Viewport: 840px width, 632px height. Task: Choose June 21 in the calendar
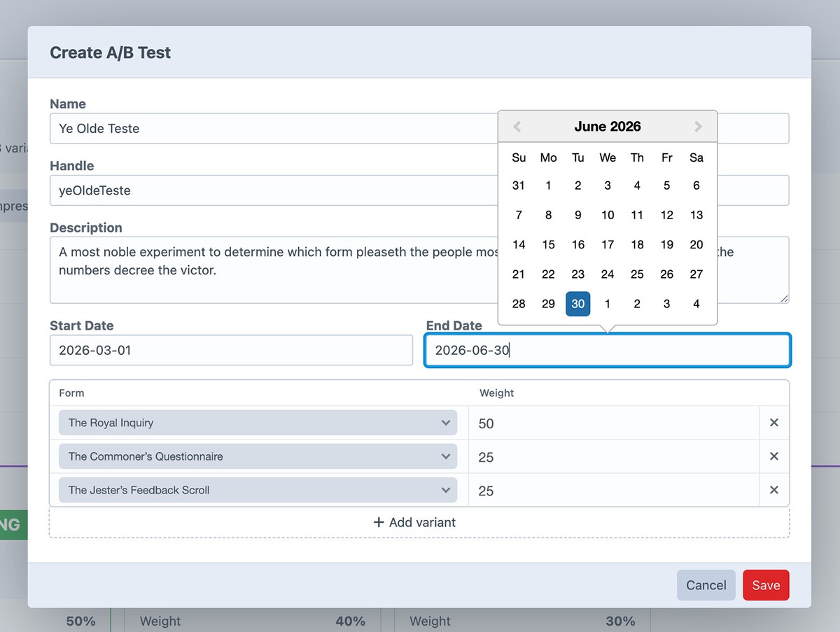pyautogui.click(x=519, y=274)
